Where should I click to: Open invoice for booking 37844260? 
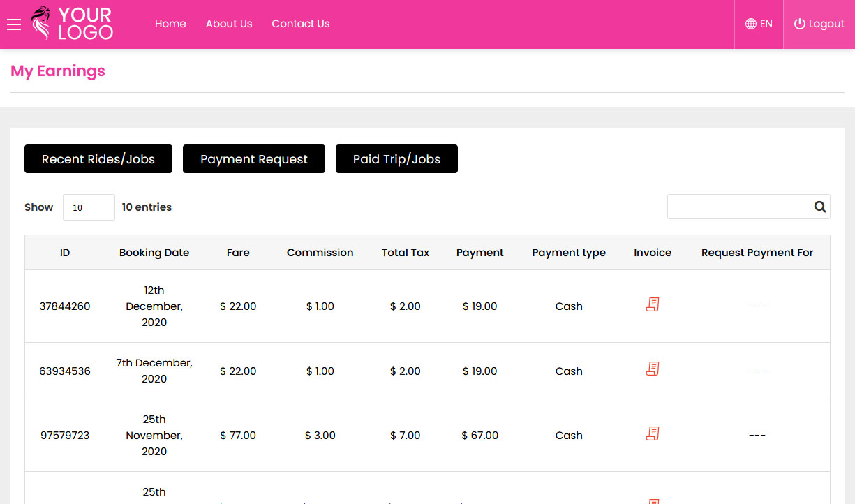coord(653,304)
